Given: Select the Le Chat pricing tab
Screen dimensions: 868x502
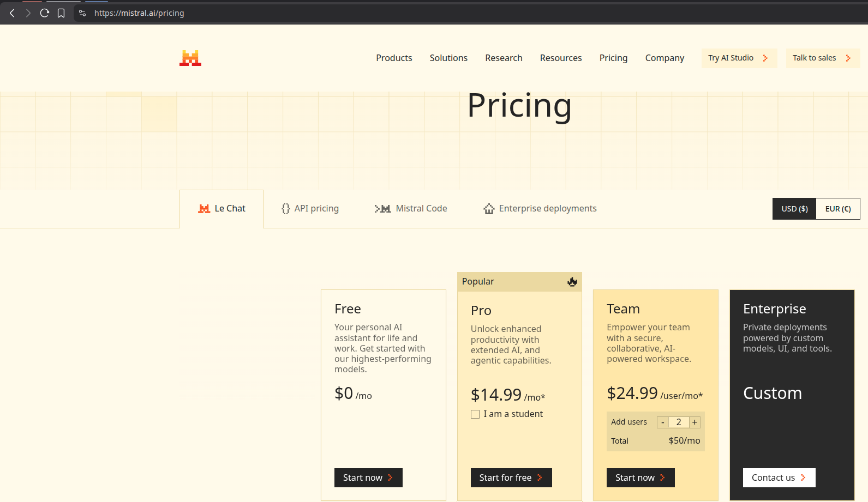Looking at the screenshot, I should point(222,209).
